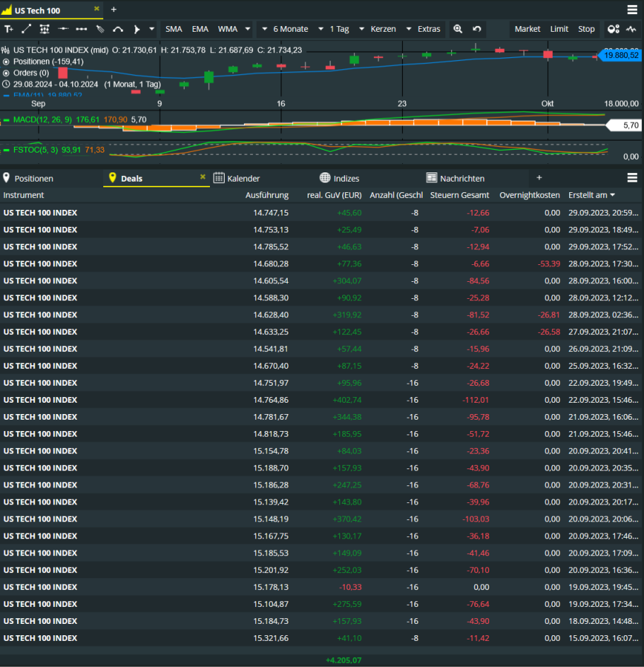Sort by Instrument column header
Screen dimensions: 644x667
23,195
